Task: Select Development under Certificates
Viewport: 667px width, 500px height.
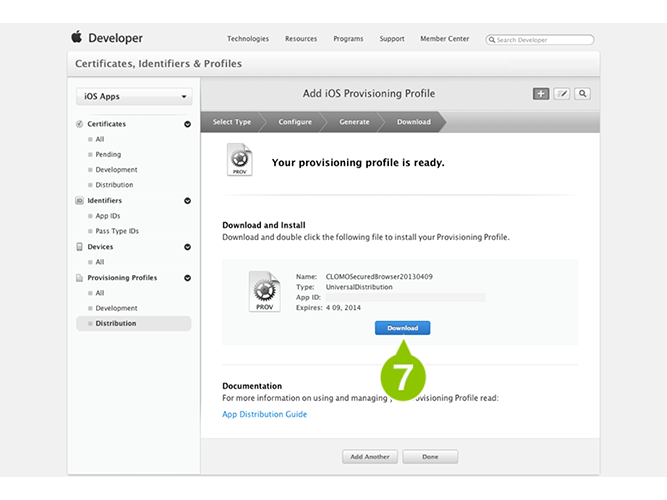Action: click(116, 170)
